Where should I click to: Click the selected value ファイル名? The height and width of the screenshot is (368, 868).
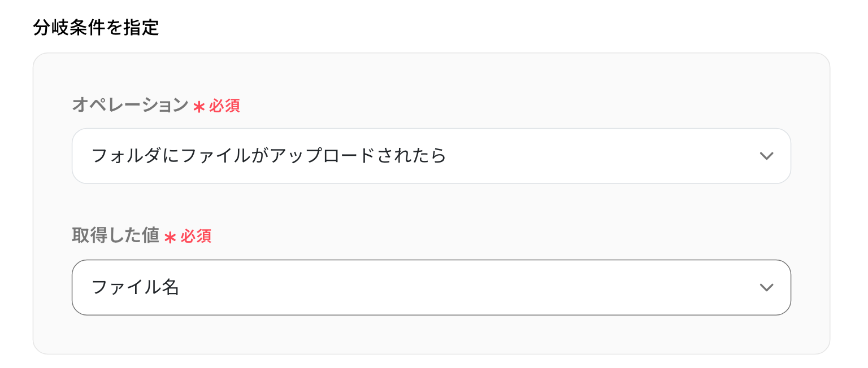pyautogui.click(x=135, y=288)
